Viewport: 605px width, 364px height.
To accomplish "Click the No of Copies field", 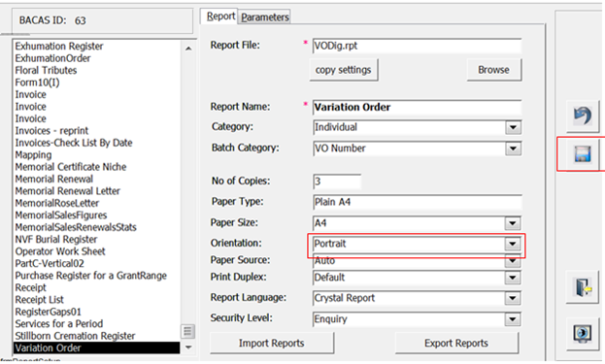I will pos(337,182).
